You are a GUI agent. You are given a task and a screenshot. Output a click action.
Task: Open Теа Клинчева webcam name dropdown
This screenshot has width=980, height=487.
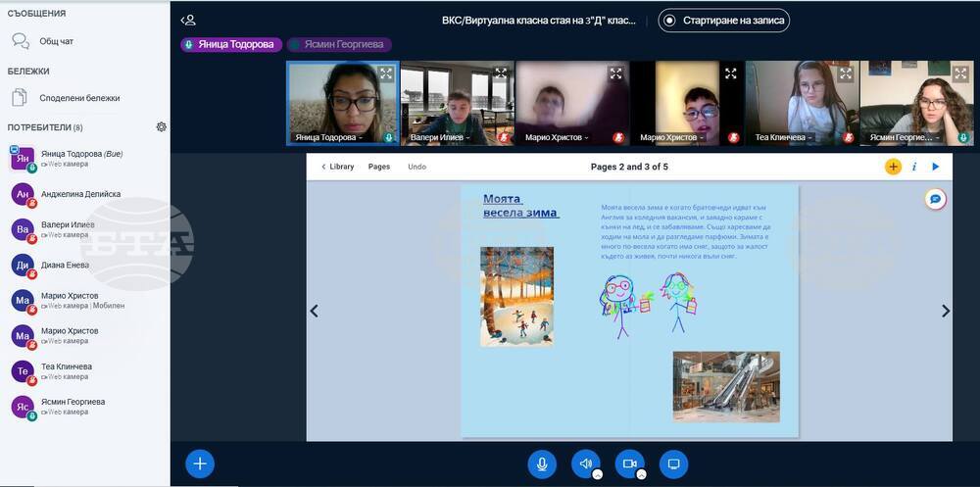pos(782,138)
